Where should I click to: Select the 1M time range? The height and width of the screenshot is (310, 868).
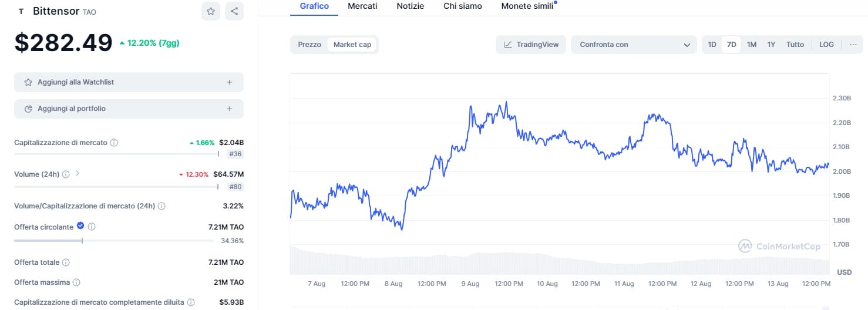point(751,45)
